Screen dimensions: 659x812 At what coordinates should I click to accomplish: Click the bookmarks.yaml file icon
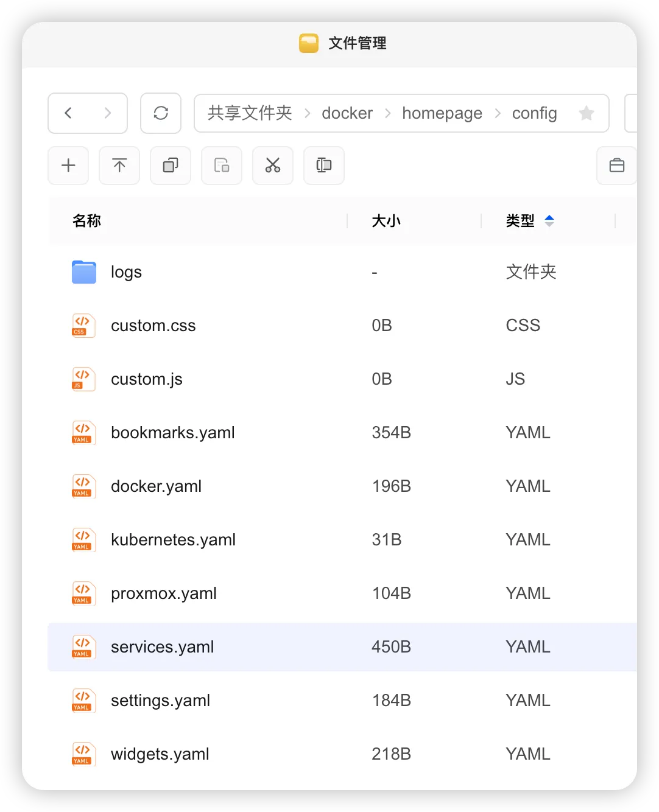click(83, 433)
